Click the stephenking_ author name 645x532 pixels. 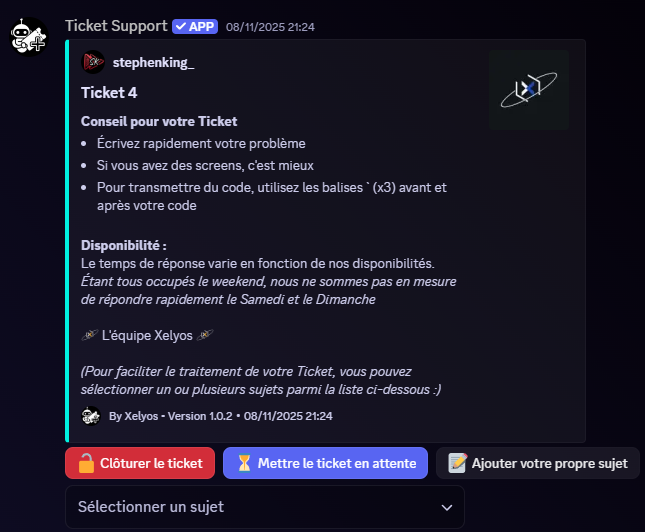coord(153,63)
